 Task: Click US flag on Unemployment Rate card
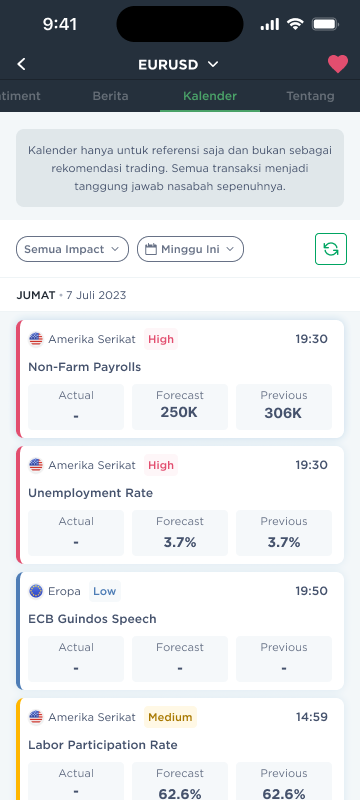(x=36, y=465)
